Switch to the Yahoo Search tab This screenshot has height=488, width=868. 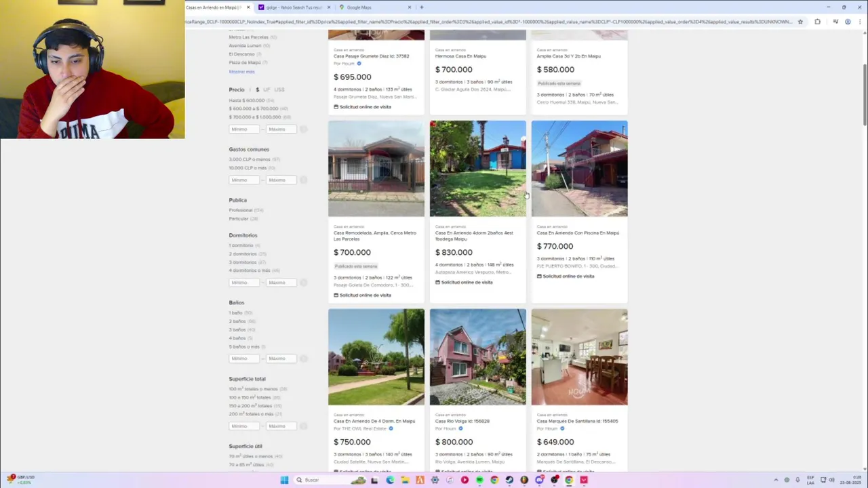click(294, 7)
